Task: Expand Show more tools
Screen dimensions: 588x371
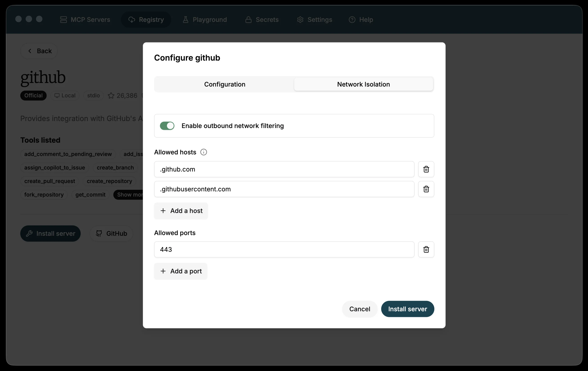Action: [x=129, y=195]
